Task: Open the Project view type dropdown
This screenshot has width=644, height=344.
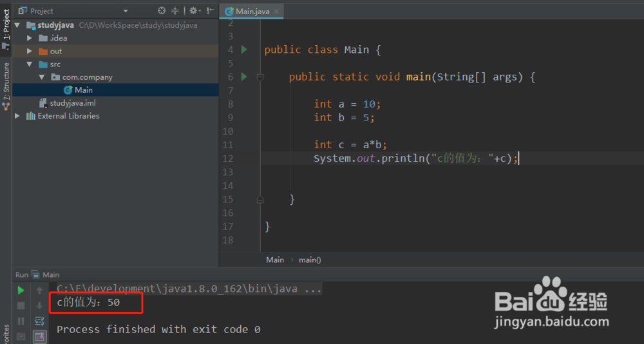Action: 126,11
